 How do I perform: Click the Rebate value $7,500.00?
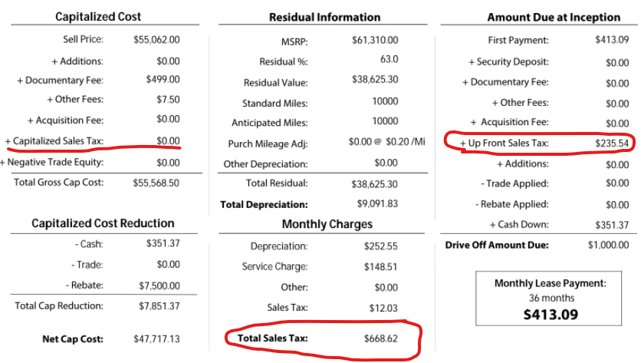(159, 286)
